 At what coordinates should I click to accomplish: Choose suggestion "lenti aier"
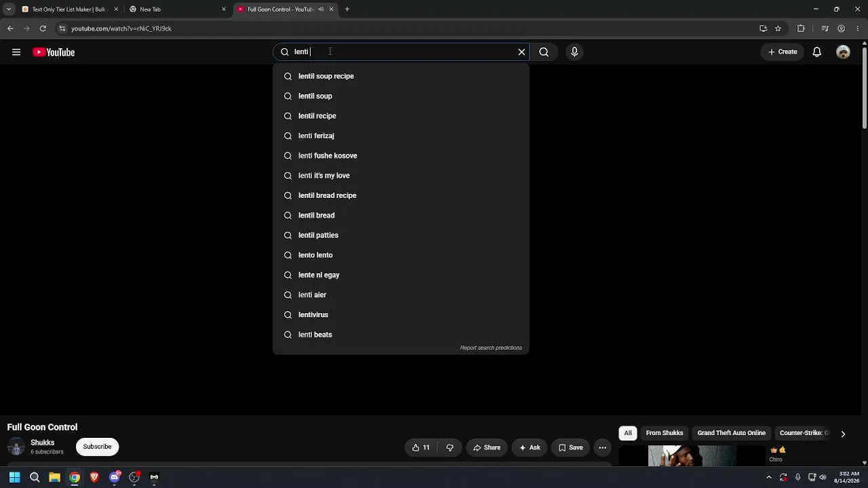click(401, 295)
